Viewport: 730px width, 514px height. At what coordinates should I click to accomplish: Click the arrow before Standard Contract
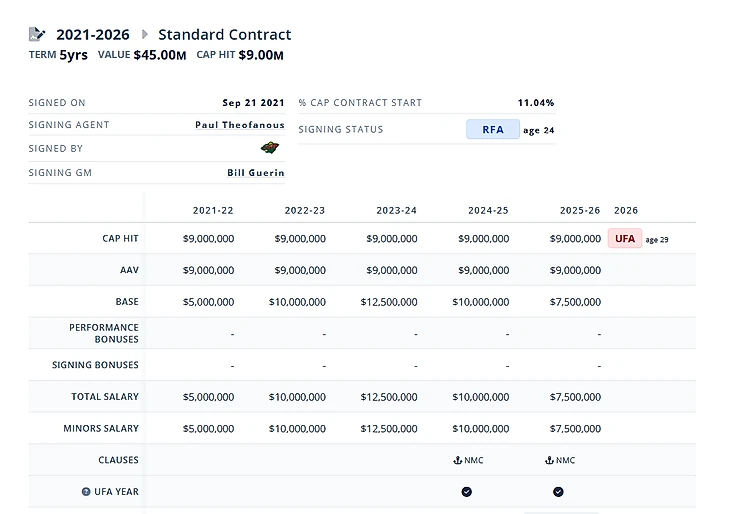click(x=145, y=35)
